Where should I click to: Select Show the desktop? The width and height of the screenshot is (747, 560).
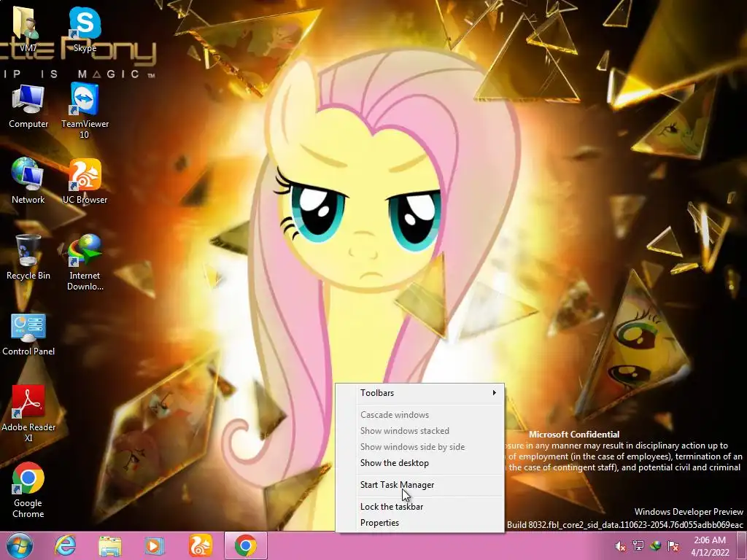(x=419, y=463)
